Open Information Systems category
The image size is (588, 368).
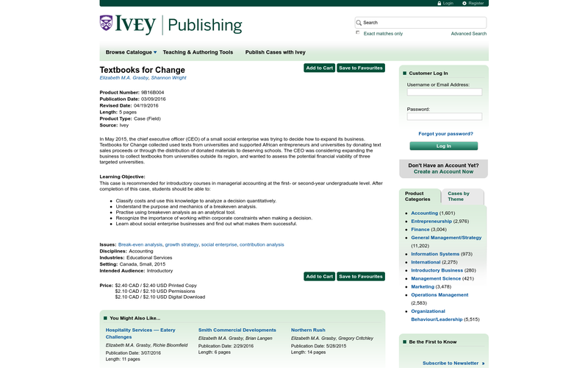(x=435, y=254)
